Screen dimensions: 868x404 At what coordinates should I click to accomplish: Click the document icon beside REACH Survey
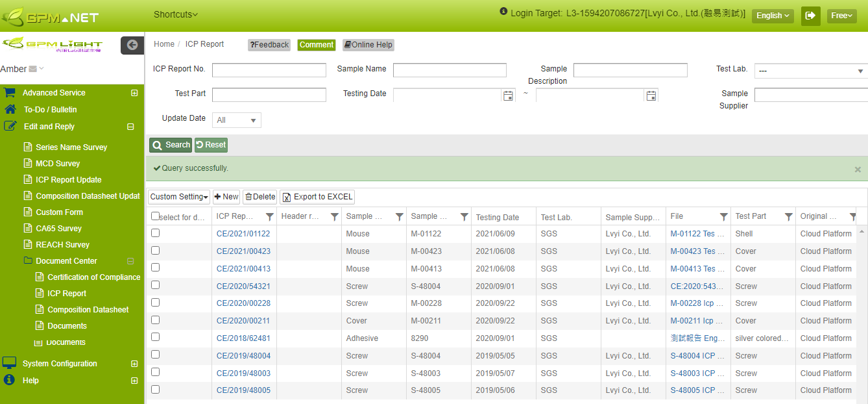27,244
